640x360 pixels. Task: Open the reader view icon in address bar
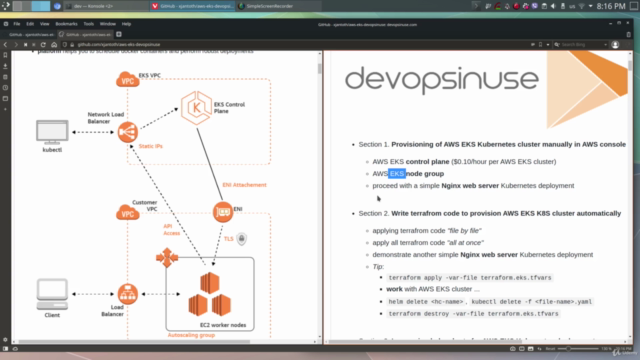click(533, 44)
